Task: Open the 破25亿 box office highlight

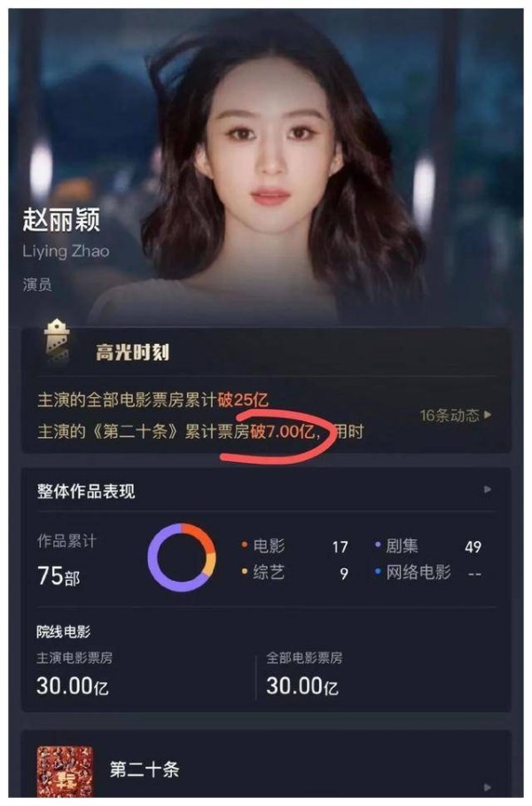Action: tap(153, 401)
